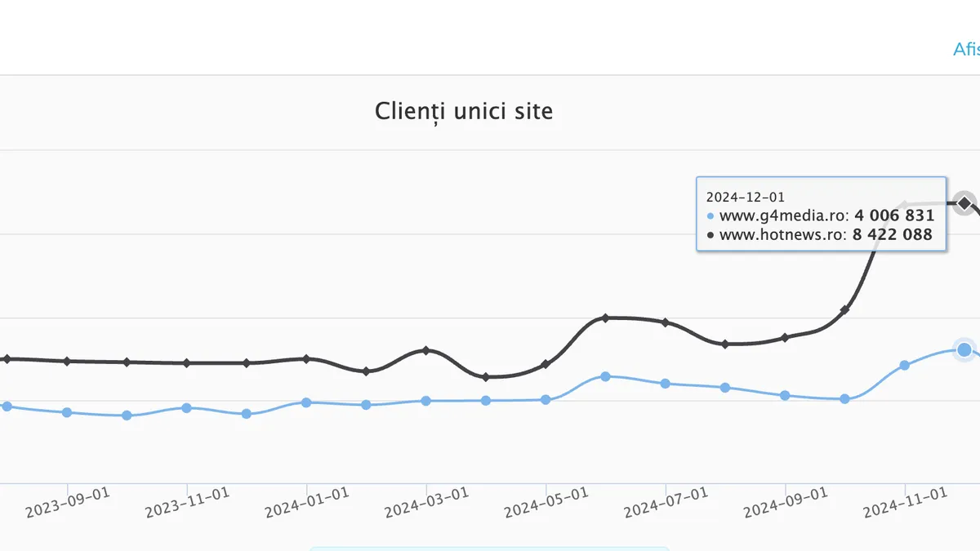Click www.hotnews.ro entry in the tooltip
The height and width of the screenshot is (551, 980).
click(820, 236)
